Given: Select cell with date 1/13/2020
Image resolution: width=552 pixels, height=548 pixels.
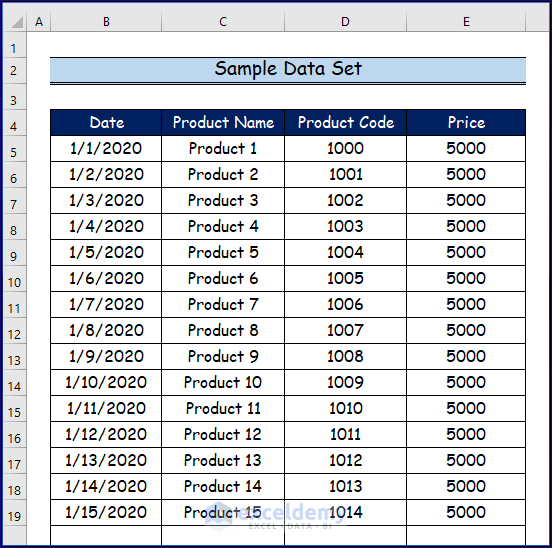Looking at the screenshot, I should tap(106, 461).
